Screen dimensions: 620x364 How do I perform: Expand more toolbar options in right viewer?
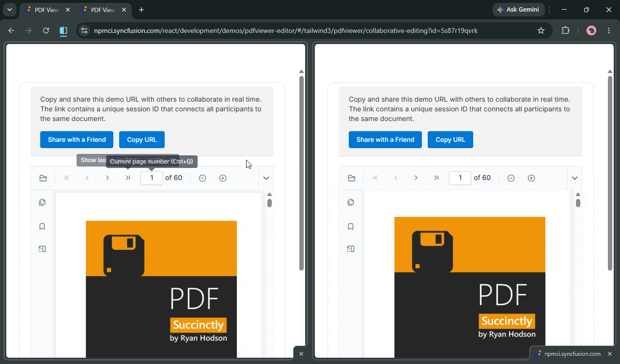coord(574,178)
